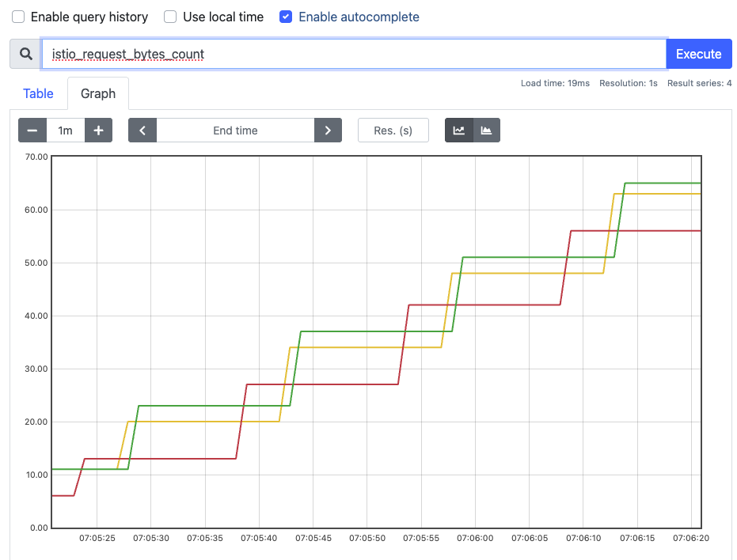Go to next end time with right chevron
The height and width of the screenshot is (560, 737).
[328, 131]
